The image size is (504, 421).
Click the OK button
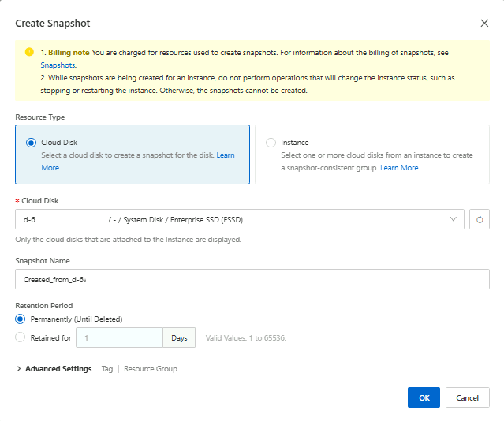pyautogui.click(x=424, y=397)
